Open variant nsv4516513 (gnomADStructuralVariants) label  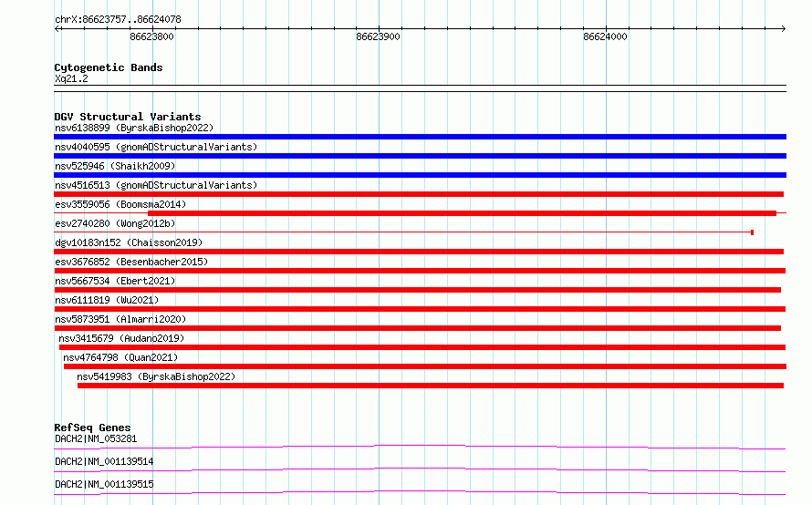tap(156, 185)
